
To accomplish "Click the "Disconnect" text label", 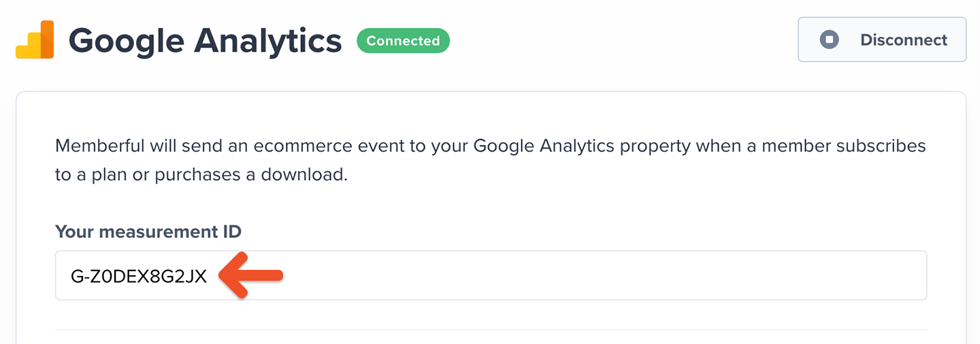I will (904, 40).
